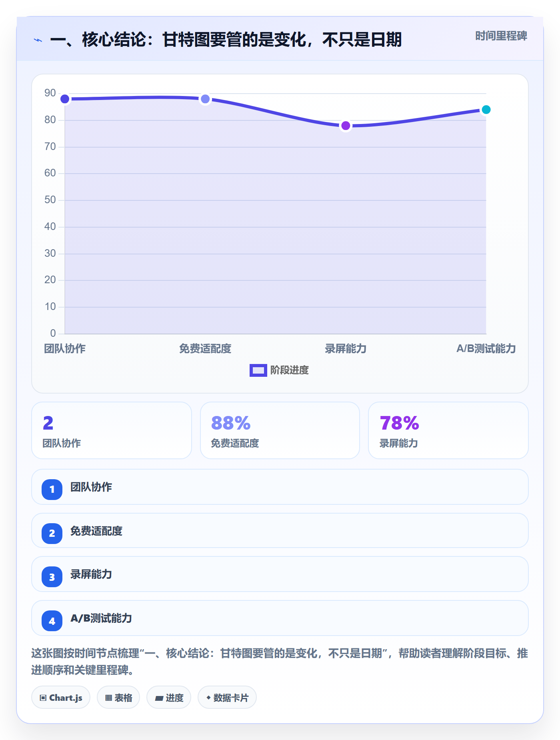The height and width of the screenshot is (740, 560).
Task: Click the 数据卡片 tag chip
Action: pos(227,698)
